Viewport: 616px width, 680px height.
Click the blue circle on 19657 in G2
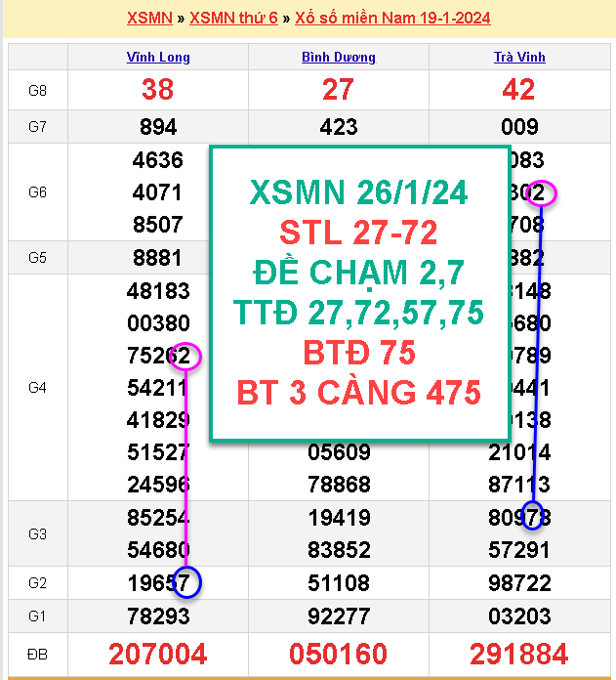pos(185,583)
